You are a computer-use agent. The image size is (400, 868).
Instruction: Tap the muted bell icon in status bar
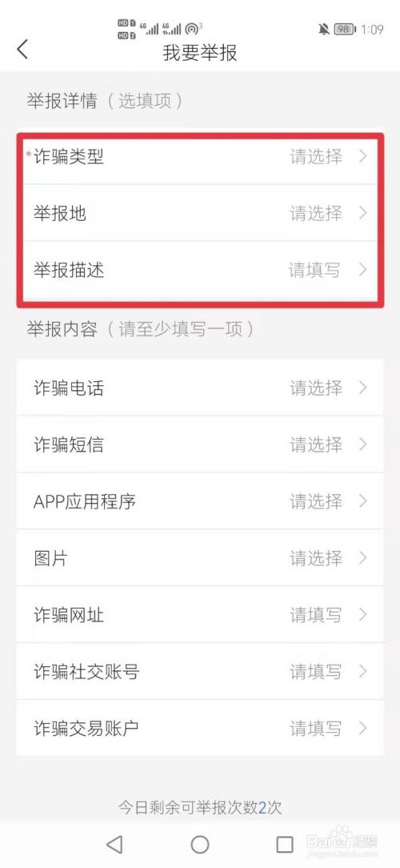tap(324, 30)
